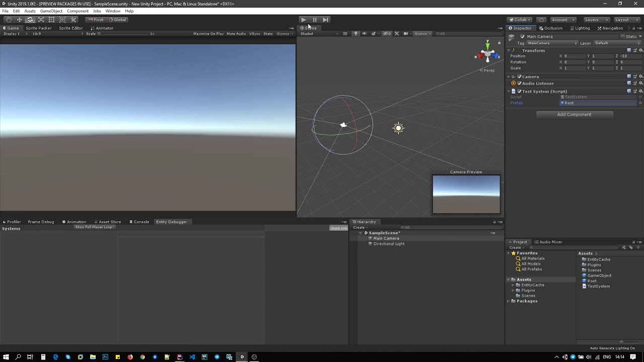Open the Assets menu

30,11
